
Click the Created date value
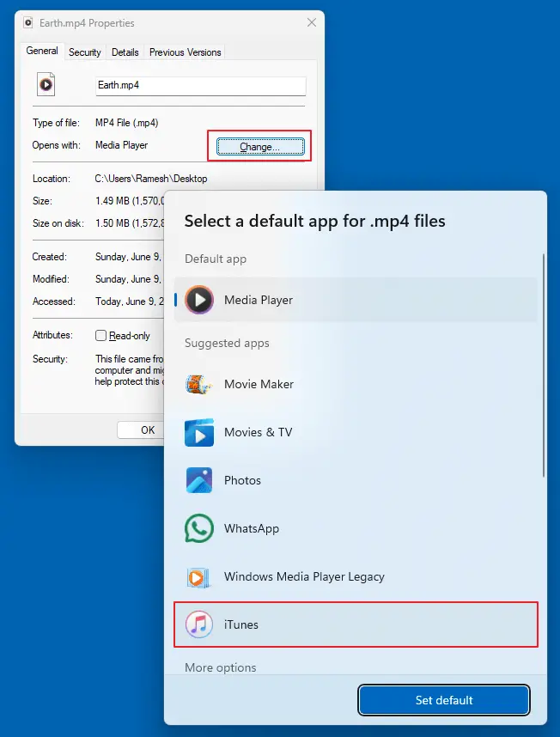pyautogui.click(x=128, y=257)
